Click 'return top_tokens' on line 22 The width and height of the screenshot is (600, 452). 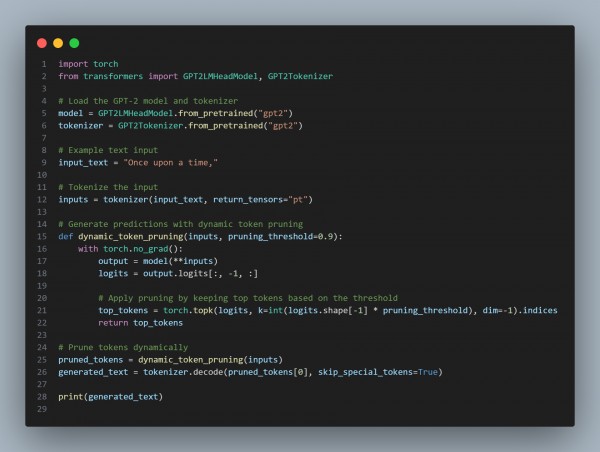(x=140, y=323)
